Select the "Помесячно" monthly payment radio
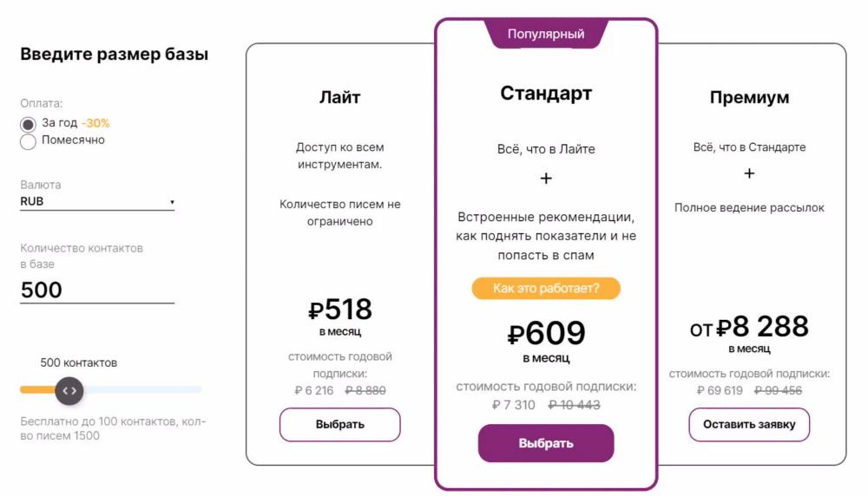 pos(28,141)
